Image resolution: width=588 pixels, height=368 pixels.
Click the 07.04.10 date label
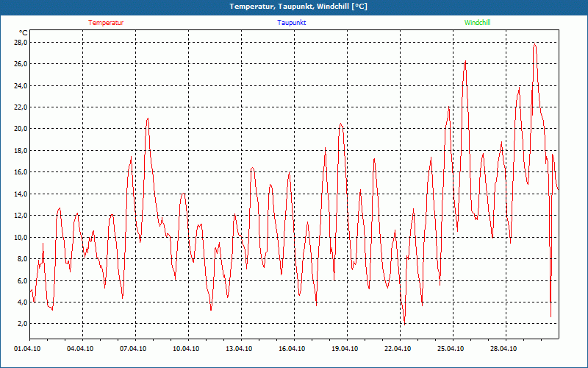point(133,348)
